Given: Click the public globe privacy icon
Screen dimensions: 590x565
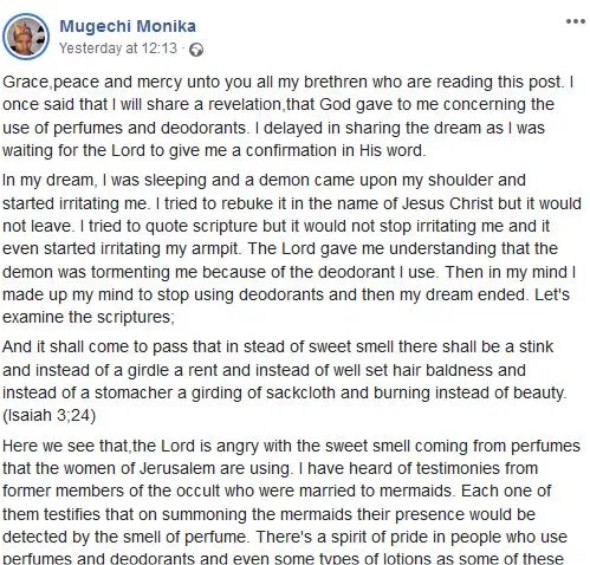Looking at the screenshot, I should click(196, 50).
